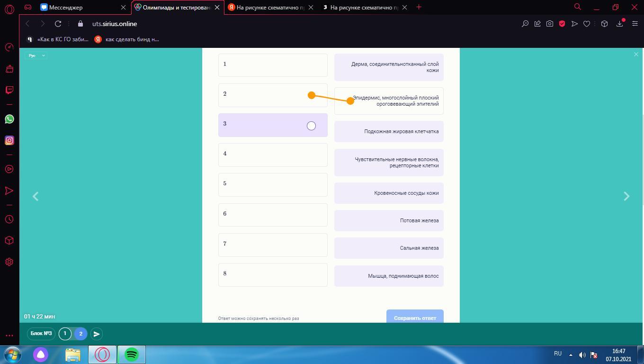Click the orange connector dot in row 2
The image size is (644, 364).
point(312,95)
